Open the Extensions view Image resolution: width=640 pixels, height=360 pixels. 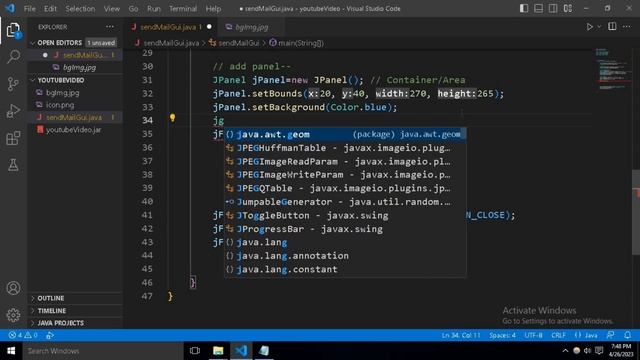click(13, 138)
